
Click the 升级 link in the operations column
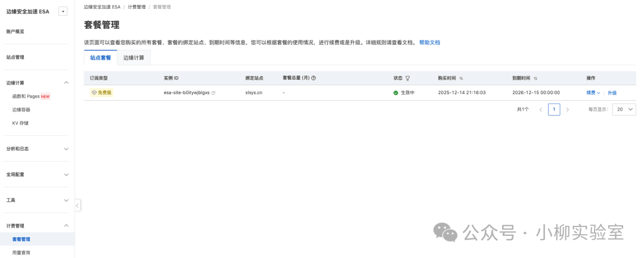point(612,93)
